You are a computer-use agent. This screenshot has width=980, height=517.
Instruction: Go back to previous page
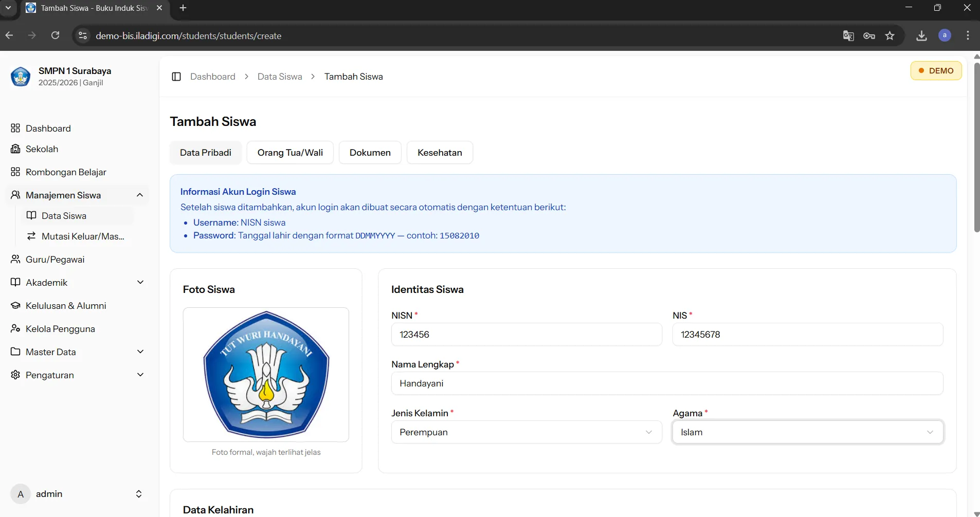[9, 35]
